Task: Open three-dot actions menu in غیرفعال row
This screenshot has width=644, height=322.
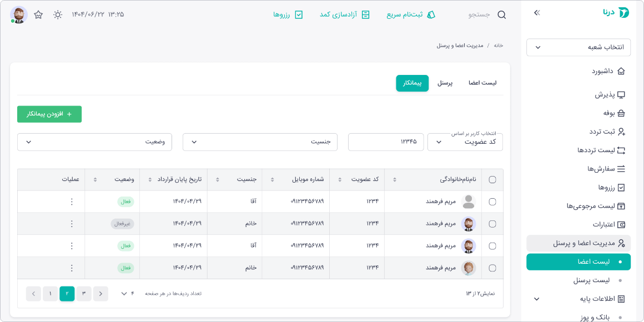Action: 72,224
